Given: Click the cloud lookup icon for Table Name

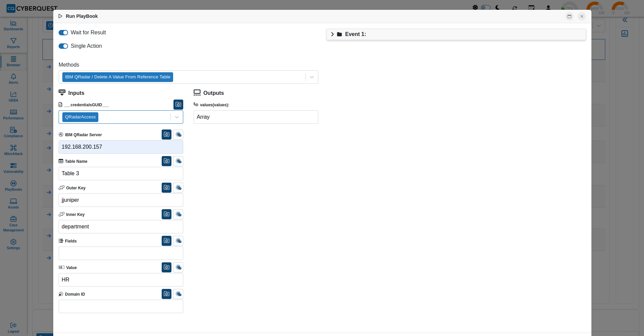Looking at the screenshot, I should 178,161.
